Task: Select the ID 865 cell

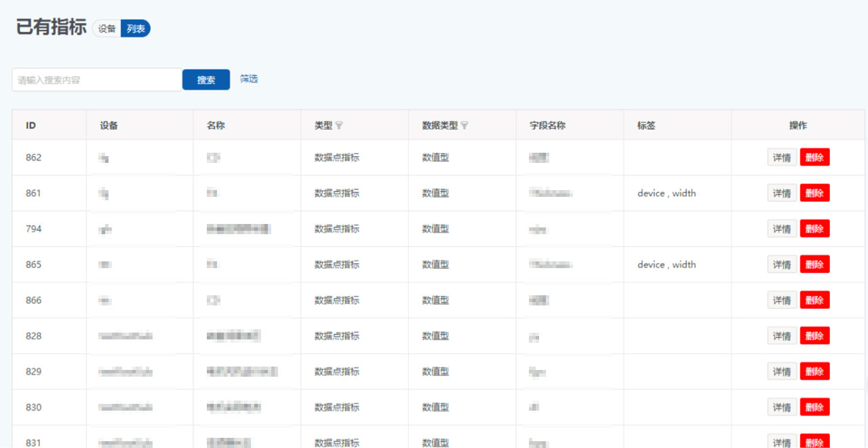Action: [34, 265]
